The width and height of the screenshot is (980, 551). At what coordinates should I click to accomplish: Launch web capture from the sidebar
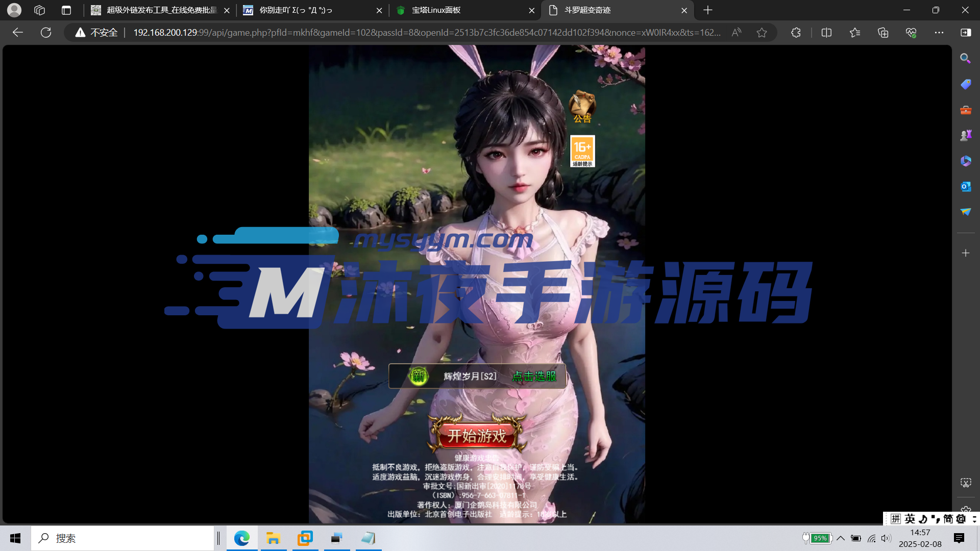coord(965,482)
